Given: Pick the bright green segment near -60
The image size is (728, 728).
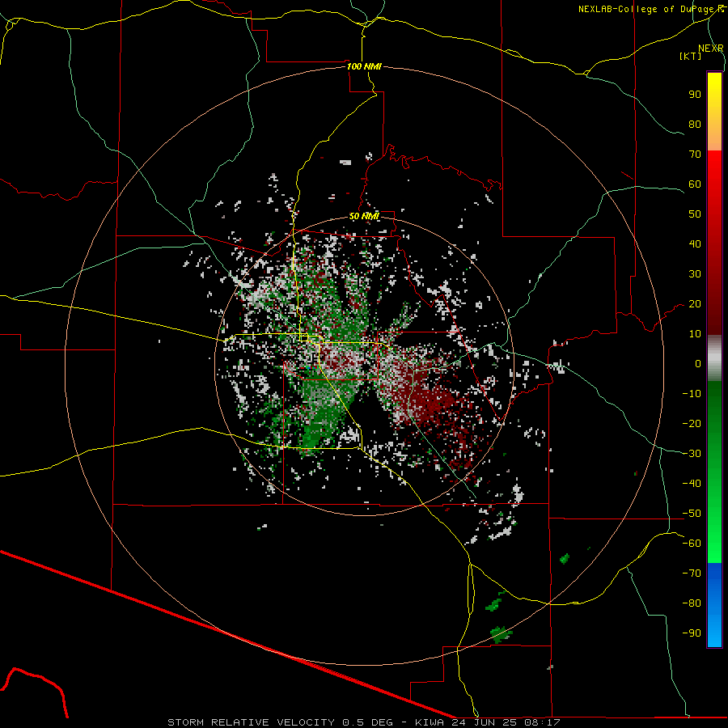Looking at the screenshot, I should tap(714, 544).
